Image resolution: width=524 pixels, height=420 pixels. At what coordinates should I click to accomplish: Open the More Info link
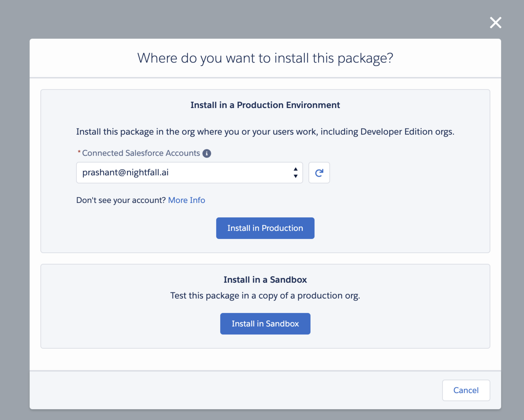pyautogui.click(x=186, y=200)
